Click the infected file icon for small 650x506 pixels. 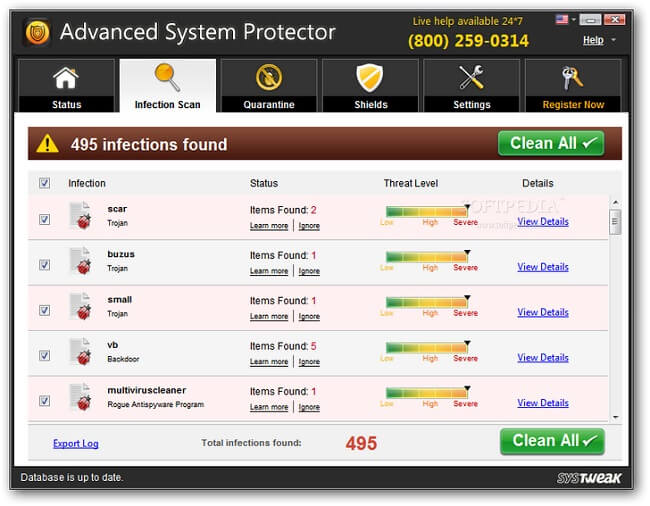coord(80,306)
